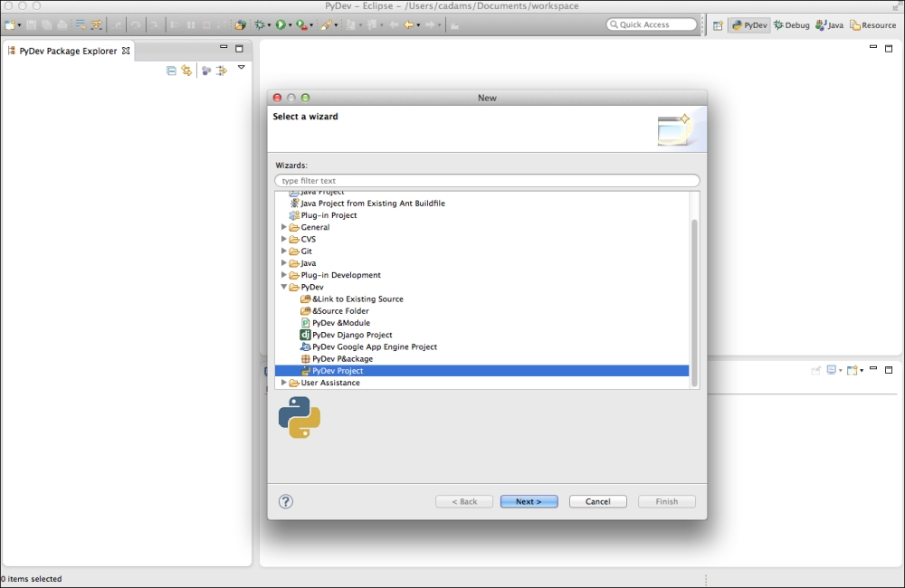Click the Open Perspective icon
The height and width of the screenshot is (588, 905).
pyautogui.click(x=718, y=25)
